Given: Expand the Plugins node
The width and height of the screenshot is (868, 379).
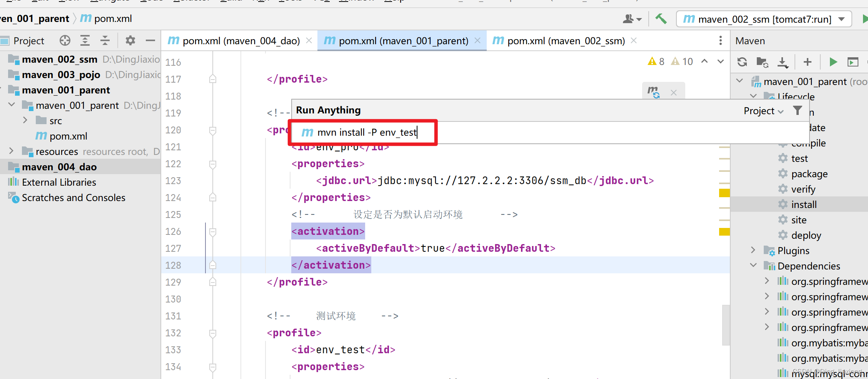Looking at the screenshot, I should pos(753,250).
